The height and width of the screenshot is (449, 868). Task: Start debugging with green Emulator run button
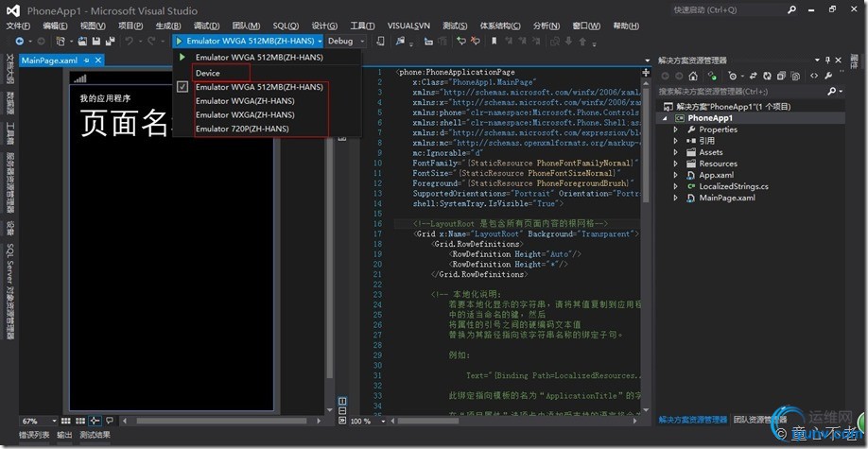[179, 42]
